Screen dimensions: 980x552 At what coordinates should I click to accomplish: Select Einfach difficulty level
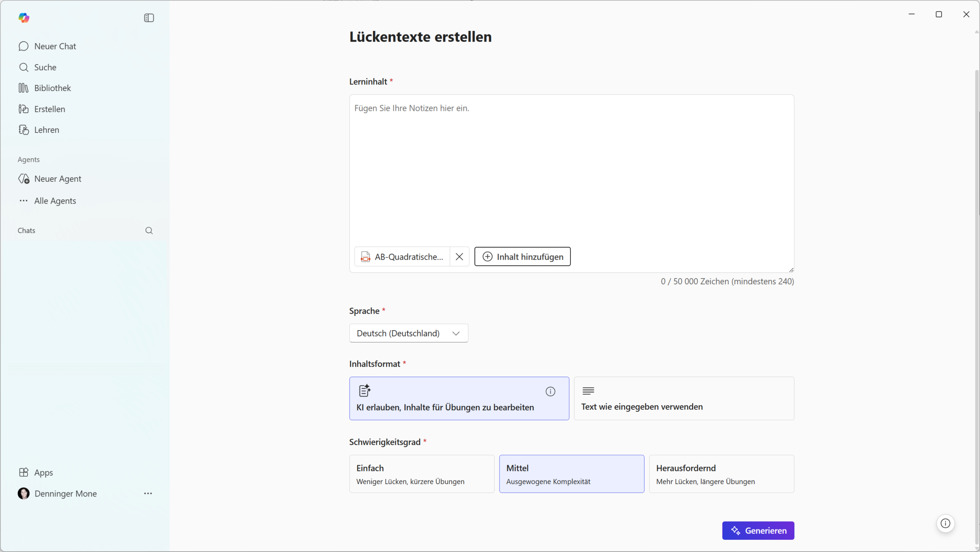coord(421,474)
